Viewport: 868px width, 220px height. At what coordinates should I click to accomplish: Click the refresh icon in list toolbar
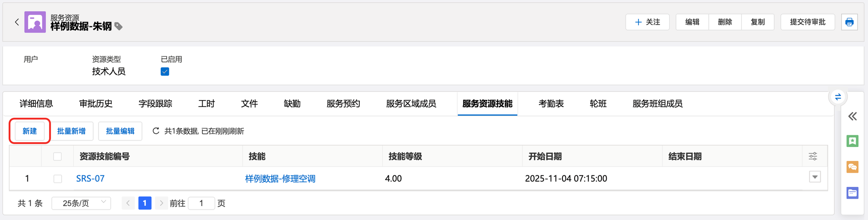coord(156,131)
